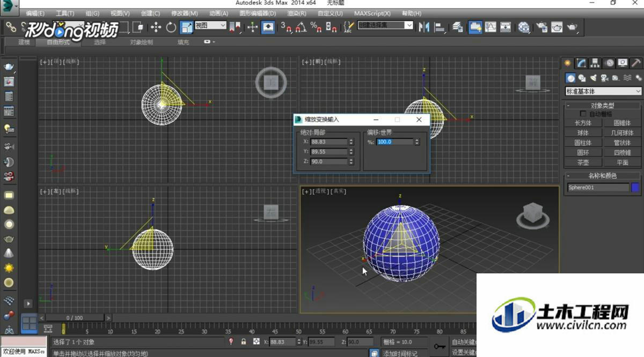Open the 修改器(M) menu

point(184,13)
